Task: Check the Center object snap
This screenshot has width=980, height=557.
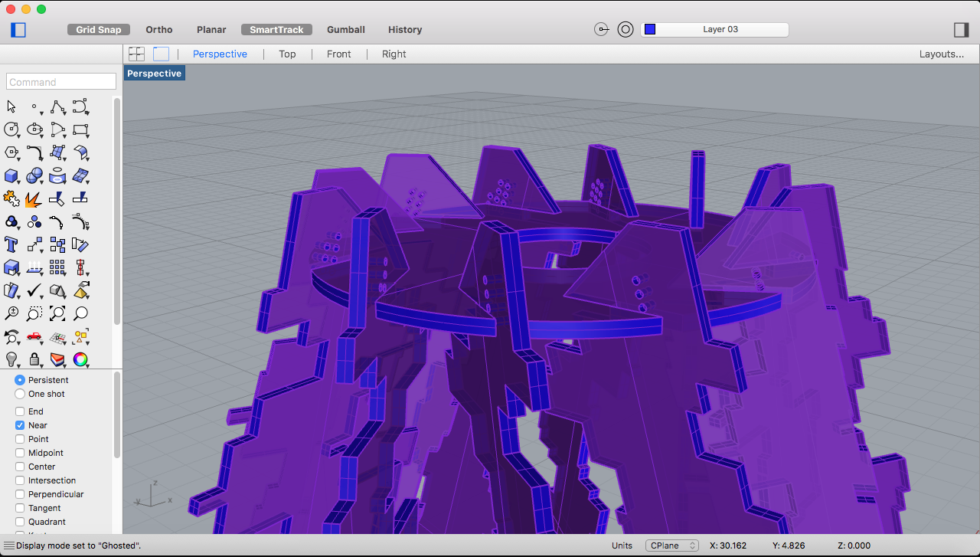Action: click(x=20, y=467)
